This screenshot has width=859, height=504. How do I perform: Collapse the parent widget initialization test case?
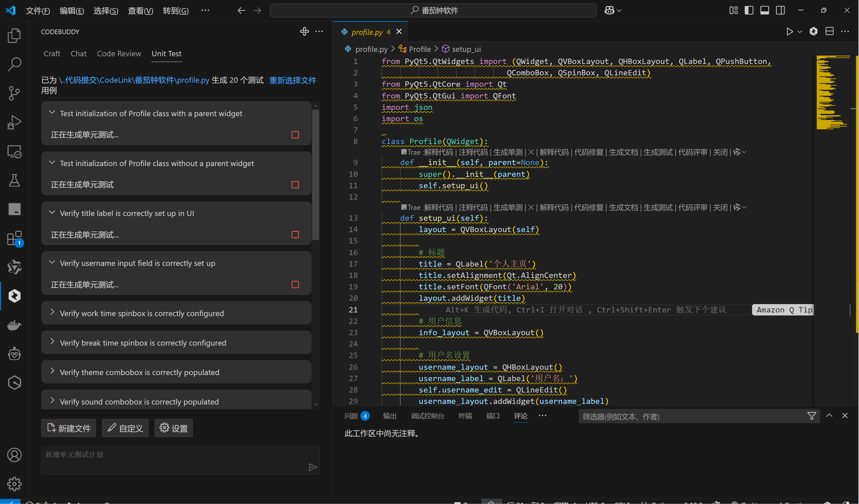52,113
